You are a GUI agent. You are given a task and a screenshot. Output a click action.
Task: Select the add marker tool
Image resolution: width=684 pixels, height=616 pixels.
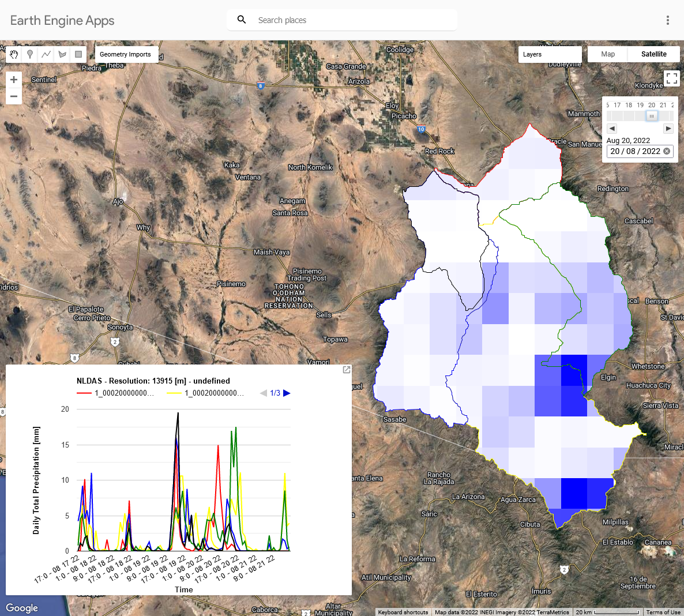pos(30,55)
